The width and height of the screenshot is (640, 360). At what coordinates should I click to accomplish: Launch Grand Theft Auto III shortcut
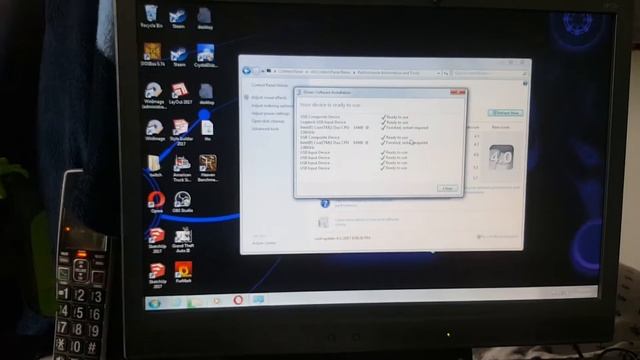183,240
